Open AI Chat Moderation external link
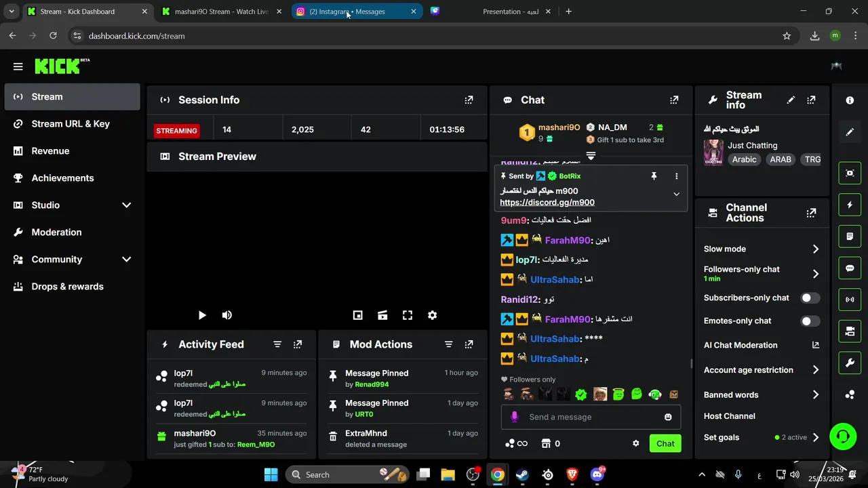The height and width of the screenshot is (488, 868). [x=816, y=345]
